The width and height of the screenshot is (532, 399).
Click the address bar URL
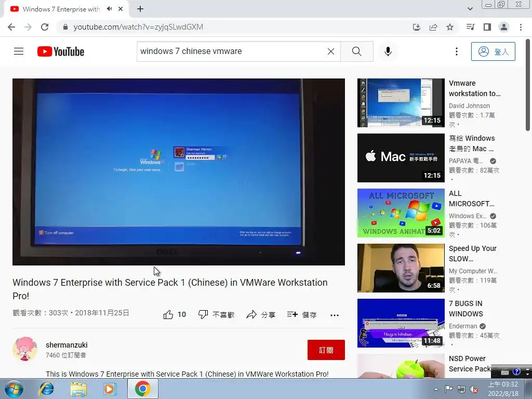138,27
